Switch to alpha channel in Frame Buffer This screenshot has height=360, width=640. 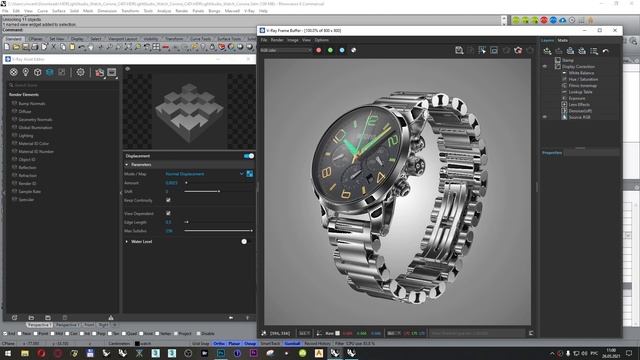[x=353, y=50]
